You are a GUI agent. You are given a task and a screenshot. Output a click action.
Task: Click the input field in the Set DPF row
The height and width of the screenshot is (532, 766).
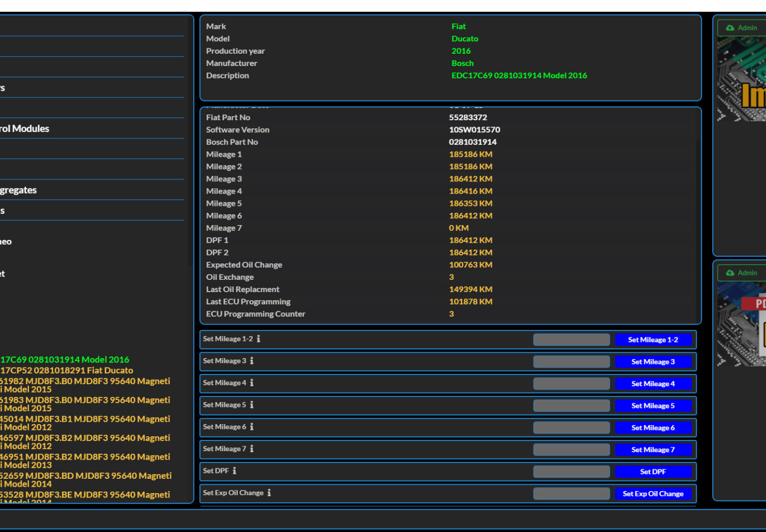pyautogui.click(x=571, y=472)
